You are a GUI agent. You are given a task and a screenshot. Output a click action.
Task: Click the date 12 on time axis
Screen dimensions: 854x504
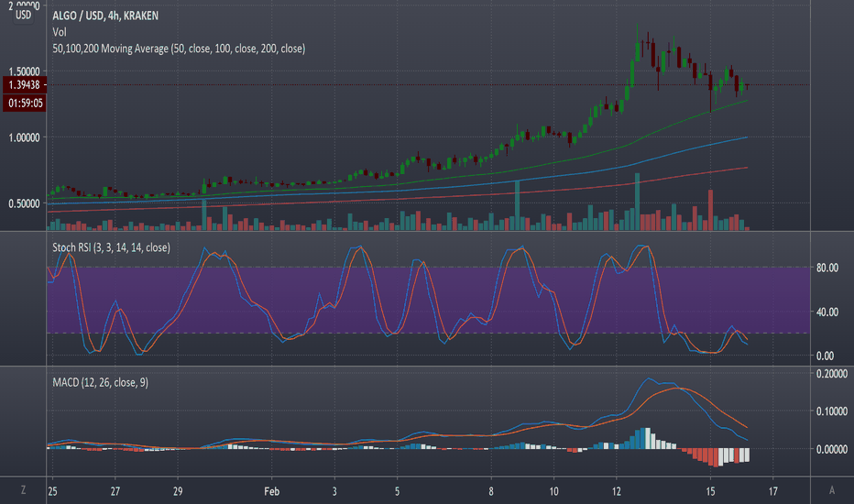616,491
